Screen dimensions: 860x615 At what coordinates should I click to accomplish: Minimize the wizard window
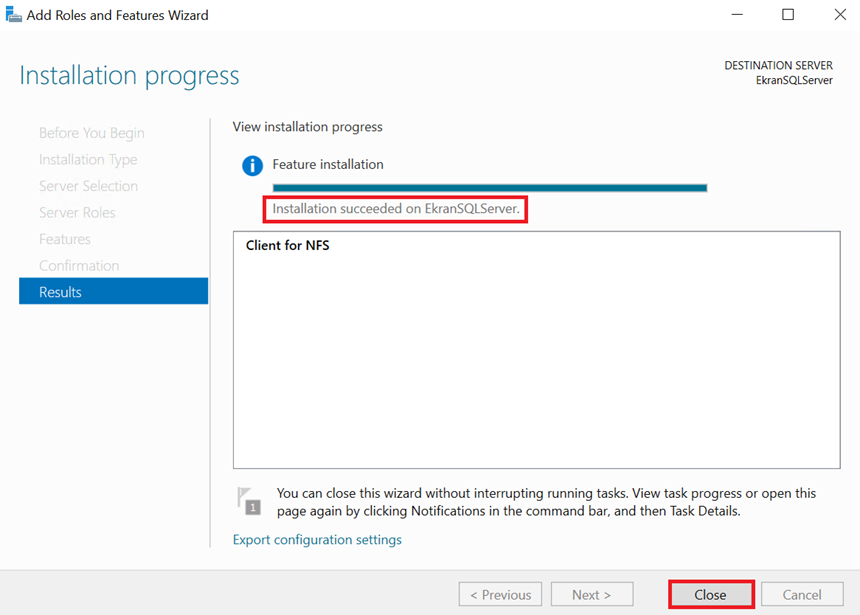pos(736,15)
